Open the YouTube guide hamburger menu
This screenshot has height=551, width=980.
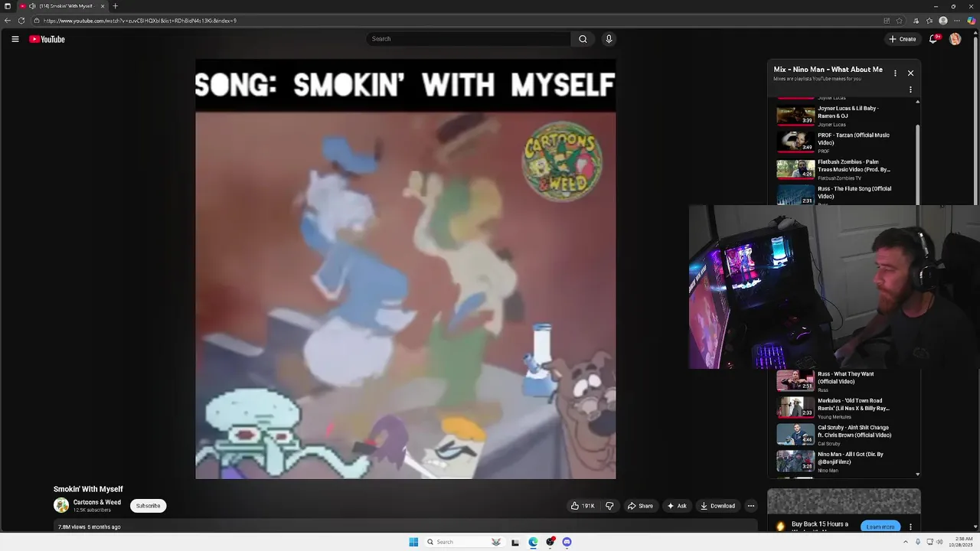coord(15,39)
